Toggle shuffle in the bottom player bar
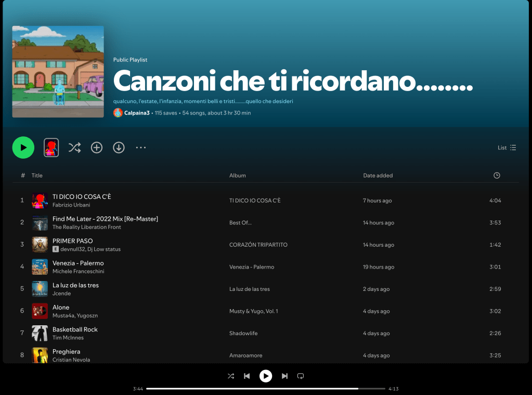Viewport: 532px width, 395px height. pyautogui.click(x=231, y=376)
